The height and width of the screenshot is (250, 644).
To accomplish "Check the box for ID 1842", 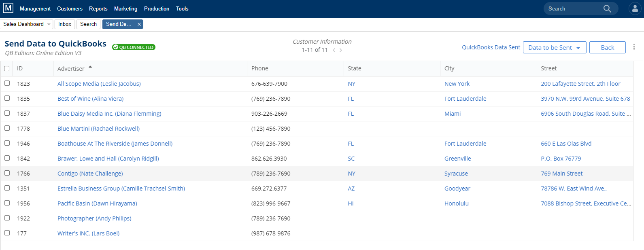I will click(x=7, y=158).
